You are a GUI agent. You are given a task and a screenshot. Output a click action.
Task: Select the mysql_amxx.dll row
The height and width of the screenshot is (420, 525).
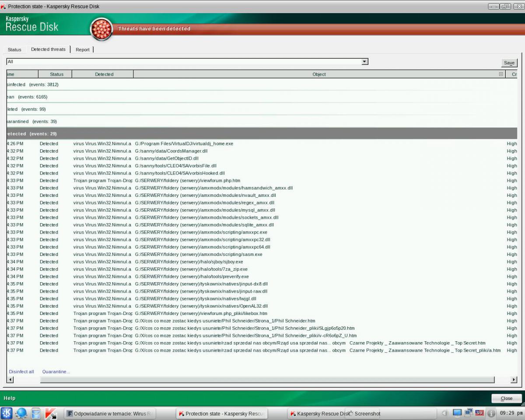click(x=262, y=210)
